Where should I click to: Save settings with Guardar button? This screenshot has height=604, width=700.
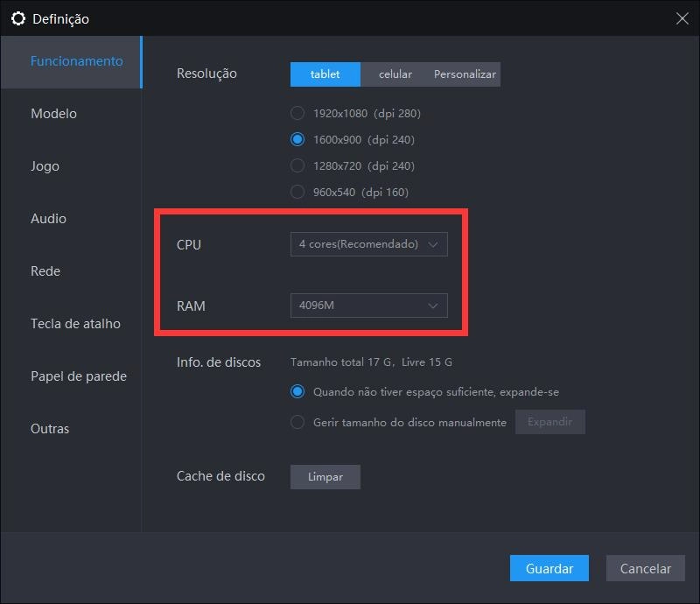549,568
